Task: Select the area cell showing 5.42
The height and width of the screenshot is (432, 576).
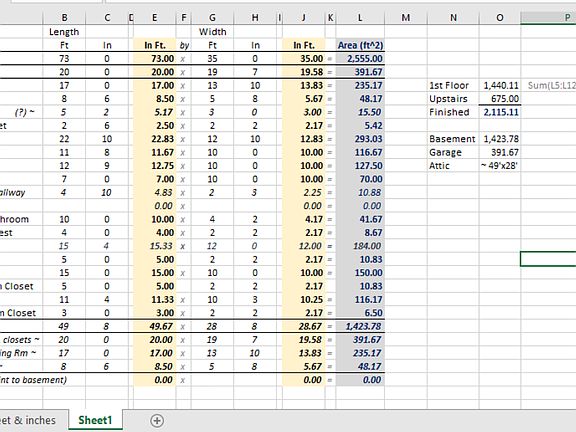Action: (x=360, y=126)
